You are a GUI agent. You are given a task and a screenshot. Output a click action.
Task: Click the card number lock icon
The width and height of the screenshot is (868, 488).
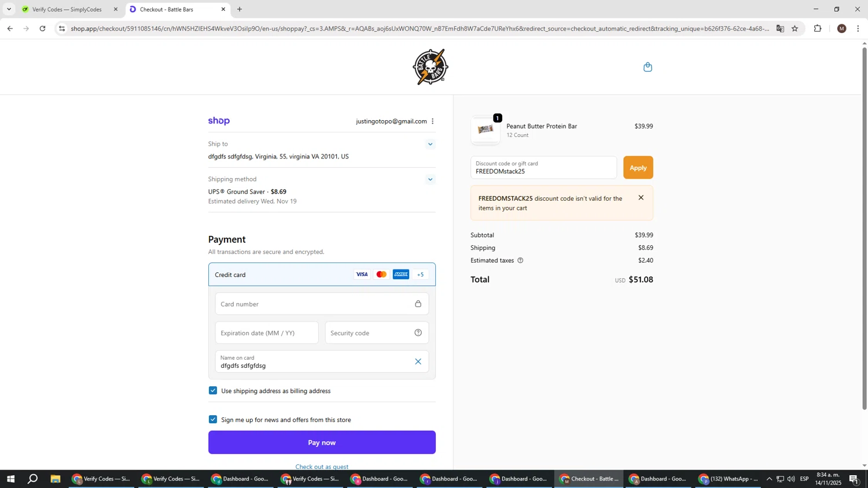[418, 304]
